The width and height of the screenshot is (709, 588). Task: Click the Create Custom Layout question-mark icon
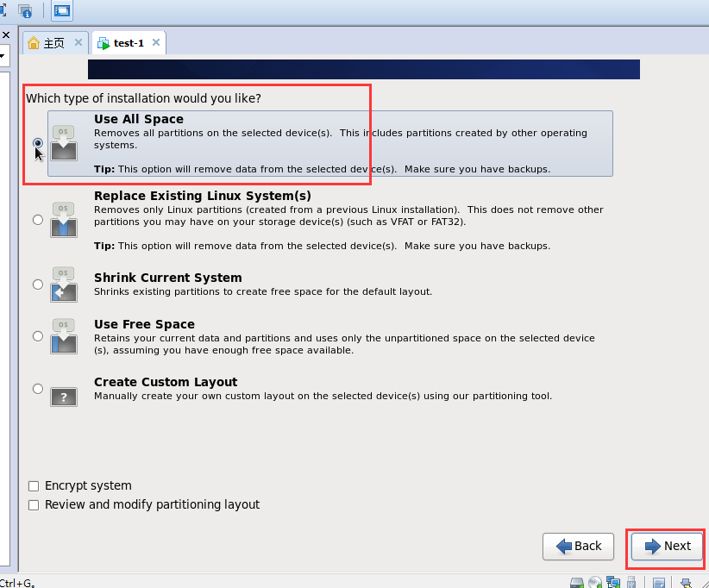(63, 397)
